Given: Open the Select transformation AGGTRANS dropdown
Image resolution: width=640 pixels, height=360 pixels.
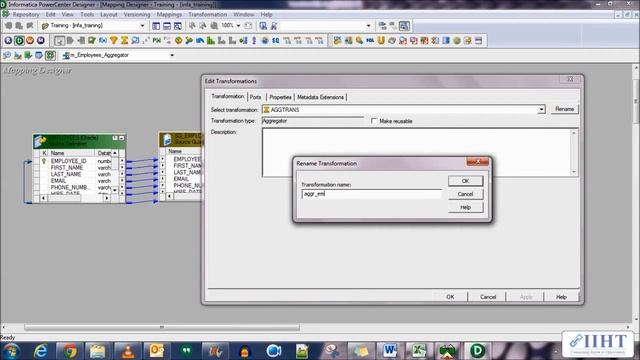Looking at the screenshot, I should 541,110.
